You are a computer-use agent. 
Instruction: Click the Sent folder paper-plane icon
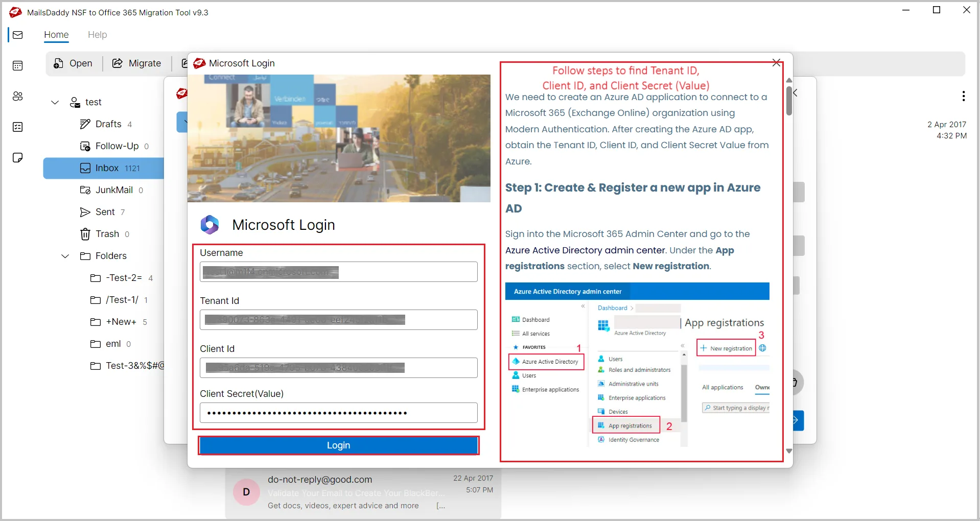pyautogui.click(x=85, y=211)
